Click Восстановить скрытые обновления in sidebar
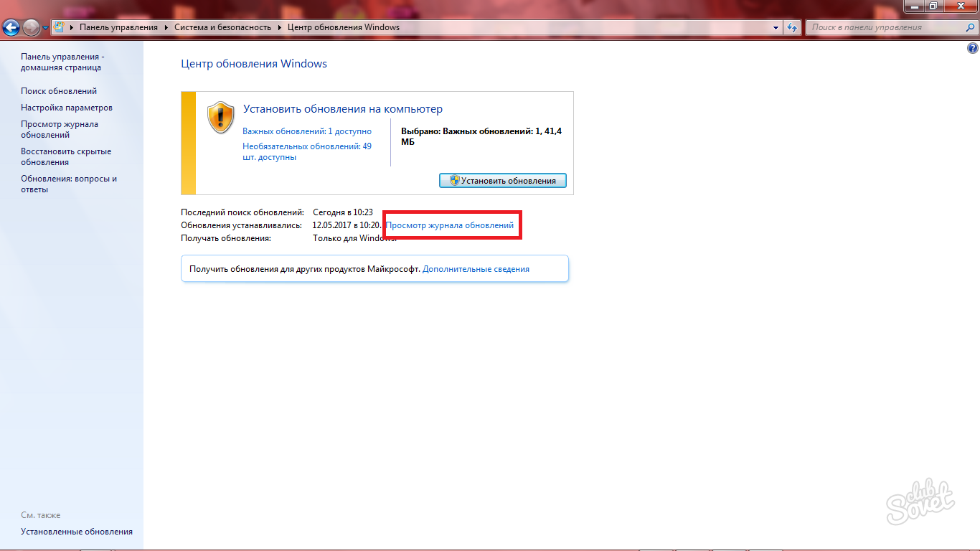Screen dimensions: 980x551 pyautogui.click(x=66, y=156)
